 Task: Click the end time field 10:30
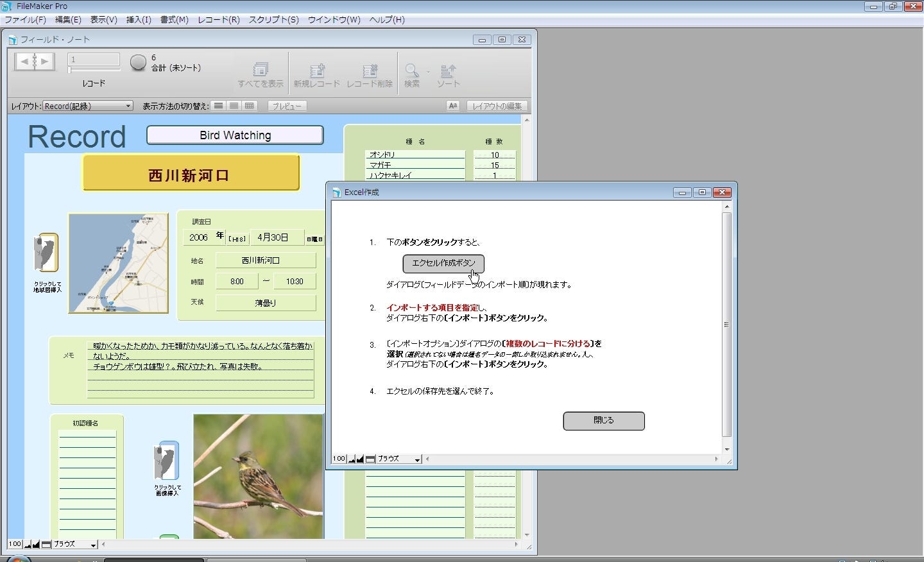[x=295, y=281]
